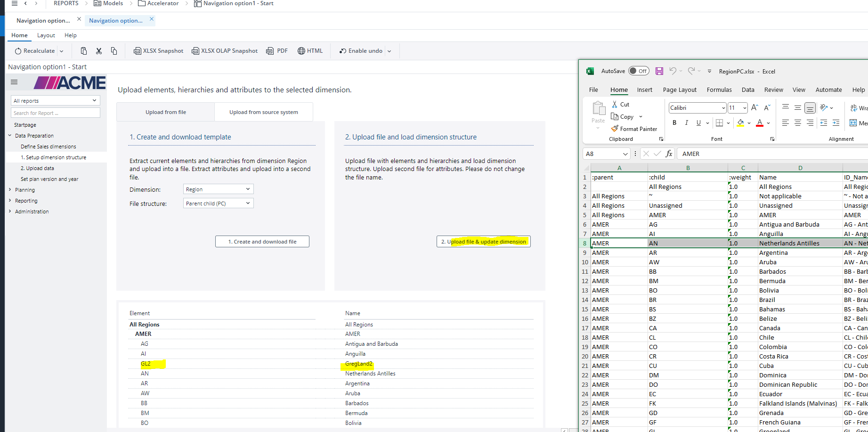Image resolution: width=868 pixels, height=432 pixels.
Task: Open File structure dropdown Parent child (PC)
Action: (x=218, y=203)
